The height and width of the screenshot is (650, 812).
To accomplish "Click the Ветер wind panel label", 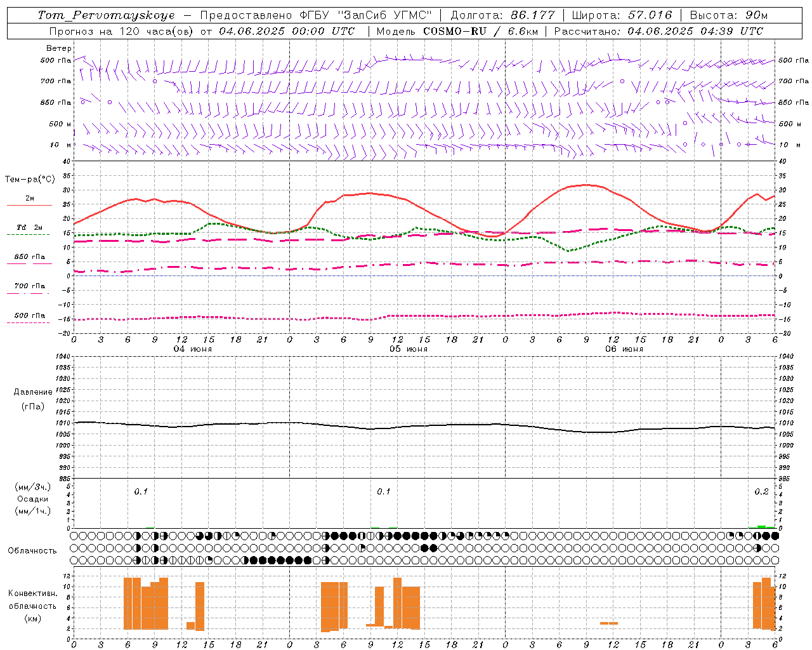I will point(59,48).
